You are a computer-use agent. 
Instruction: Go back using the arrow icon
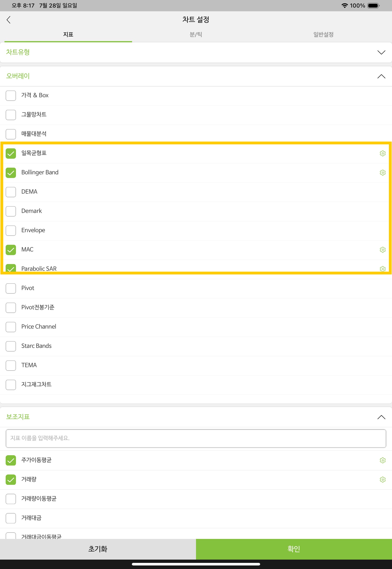[x=9, y=20]
